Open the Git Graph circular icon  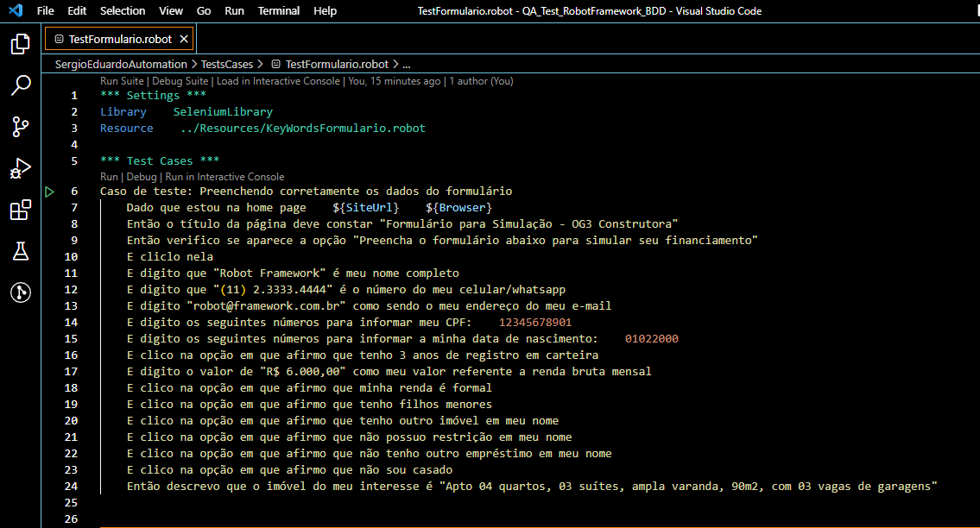20,292
